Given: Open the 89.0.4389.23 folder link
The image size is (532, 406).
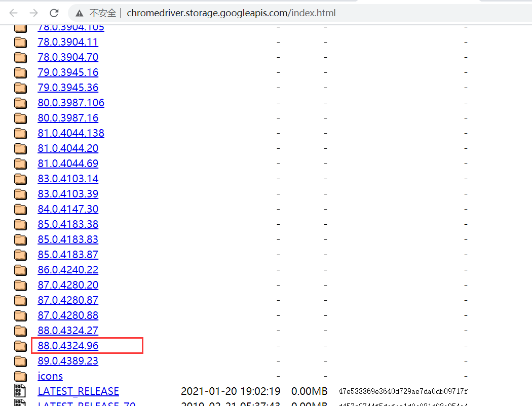Looking at the screenshot, I should tap(68, 361).
